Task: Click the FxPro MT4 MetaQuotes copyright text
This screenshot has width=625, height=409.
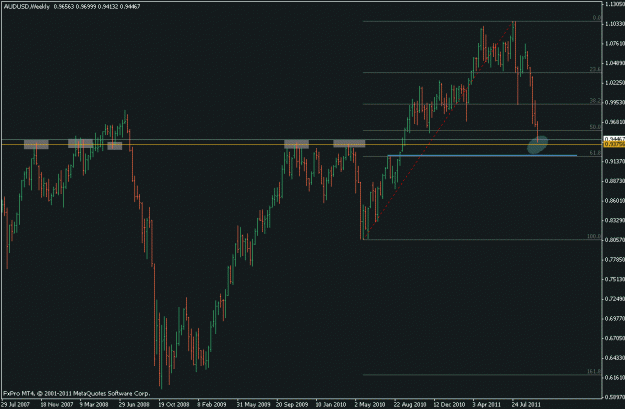Action: 77,393
